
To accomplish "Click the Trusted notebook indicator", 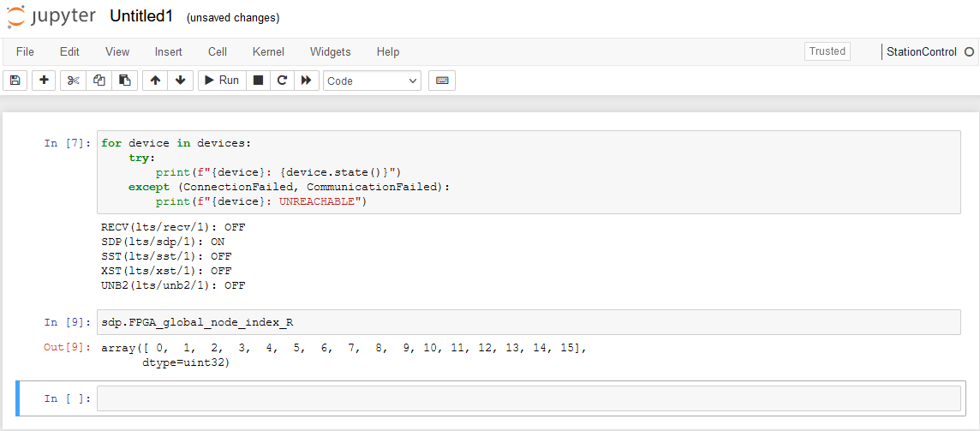I will pos(828,51).
